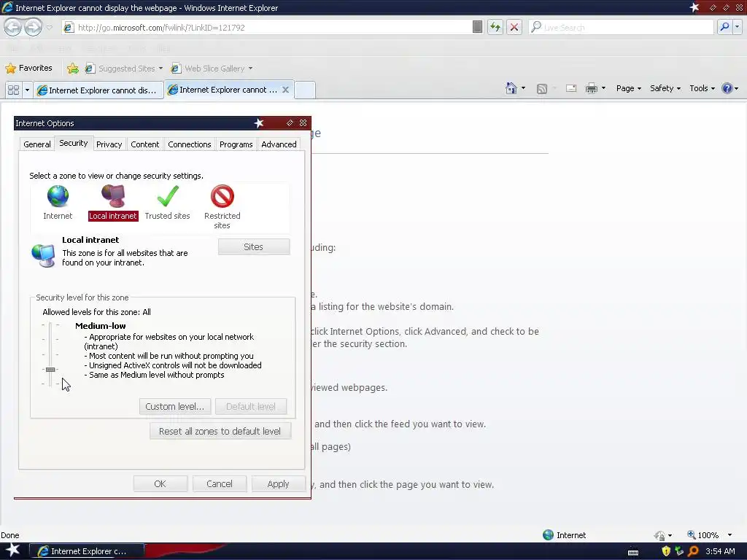Switch to the Content tab
The height and width of the screenshot is (560, 747).
click(145, 144)
